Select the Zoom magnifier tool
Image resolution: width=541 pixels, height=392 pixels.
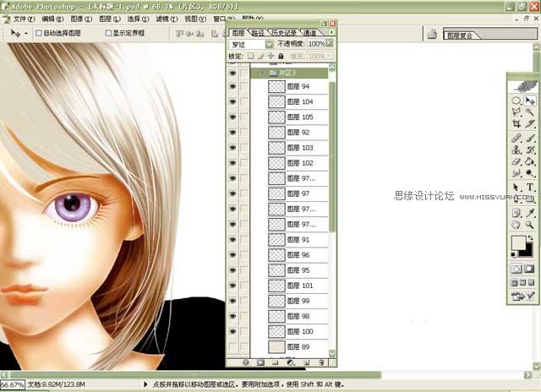tap(530, 225)
